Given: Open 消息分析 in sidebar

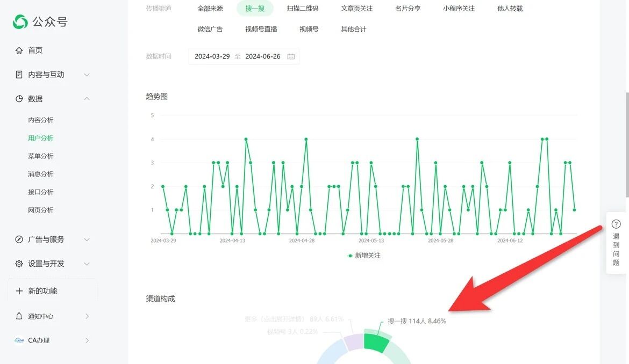Looking at the screenshot, I should tap(40, 174).
